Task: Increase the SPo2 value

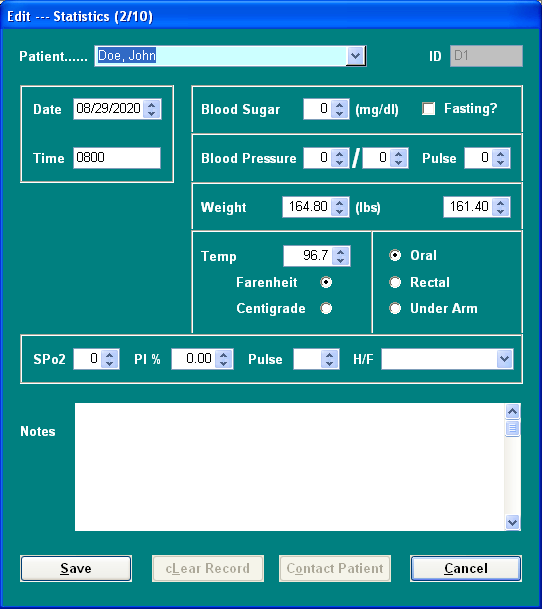Action: click(110, 354)
